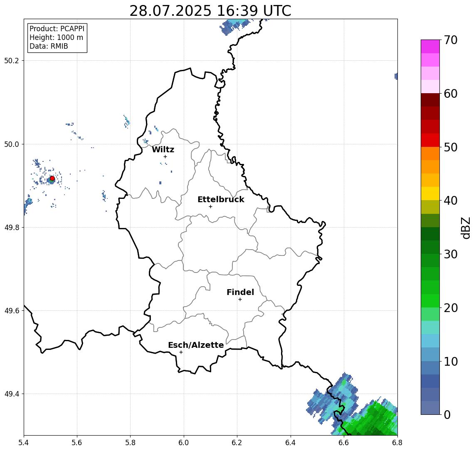Screen dimensions: 476x451
Task: Click the Findel station cross marker
Action: point(240,300)
